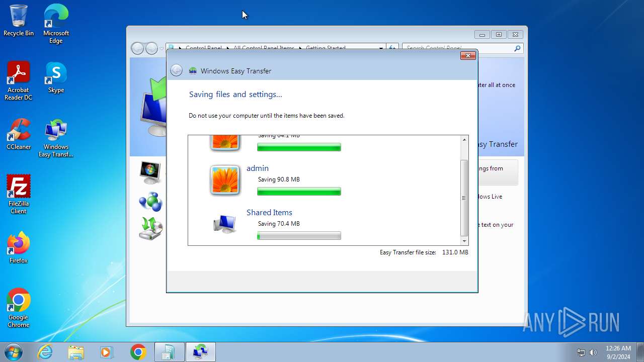
Task: Click the Control Panel back navigation button
Action: point(137,48)
